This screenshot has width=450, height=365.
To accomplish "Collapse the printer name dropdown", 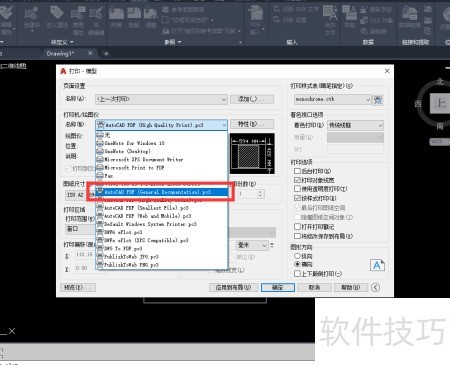I will click(x=224, y=125).
